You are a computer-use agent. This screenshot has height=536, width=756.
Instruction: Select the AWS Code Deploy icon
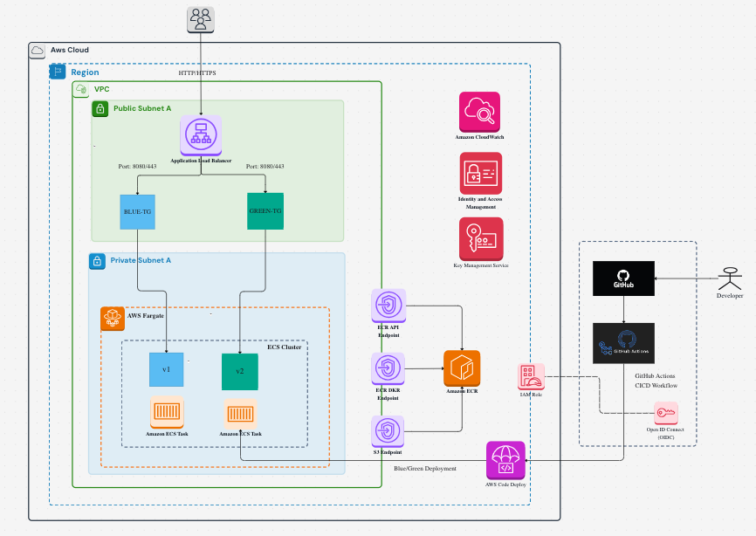(x=505, y=461)
